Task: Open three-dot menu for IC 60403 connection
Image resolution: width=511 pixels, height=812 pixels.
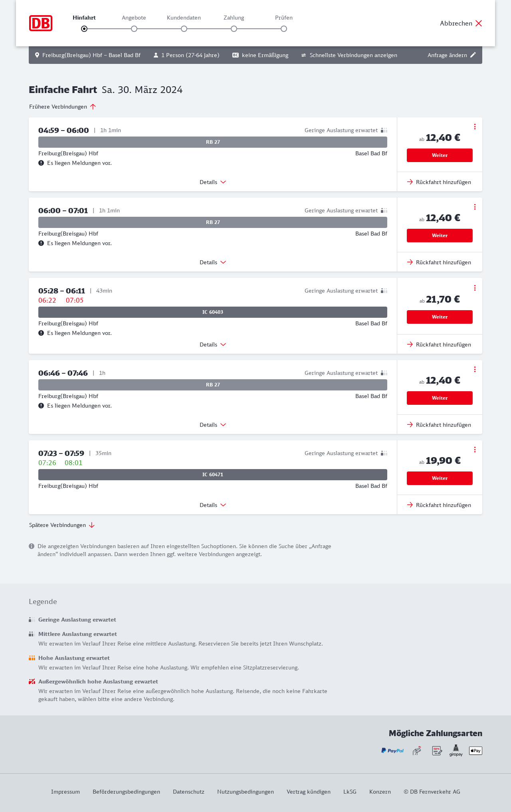Action: tap(475, 288)
